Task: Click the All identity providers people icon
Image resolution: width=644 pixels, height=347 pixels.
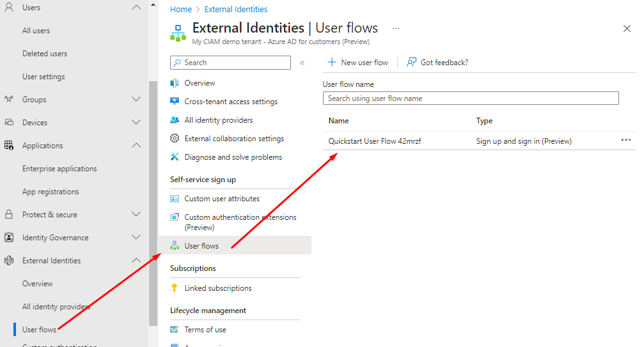Action: tap(175, 120)
